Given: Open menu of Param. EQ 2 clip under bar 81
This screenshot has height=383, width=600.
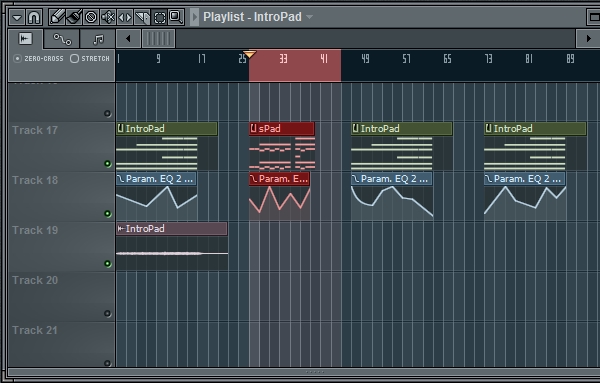Looking at the screenshot, I should [x=489, y=179].
